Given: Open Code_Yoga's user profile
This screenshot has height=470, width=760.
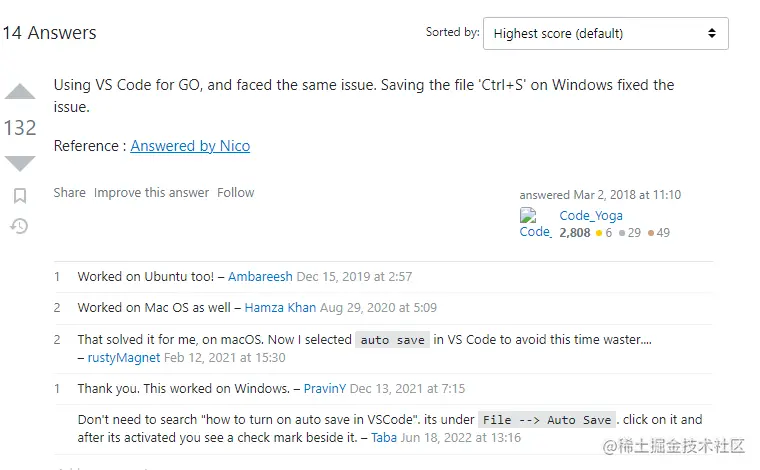Looking at the screenshot, I should point(591,215).
